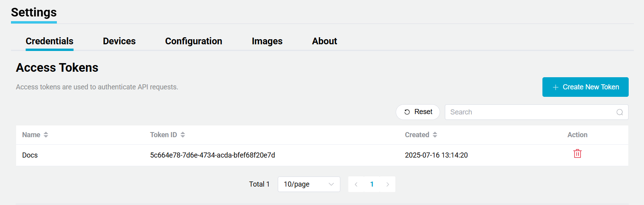The image size is (644, 205).
Task: Sort tokens by Token ID column
Action: [x=183, y=135]
